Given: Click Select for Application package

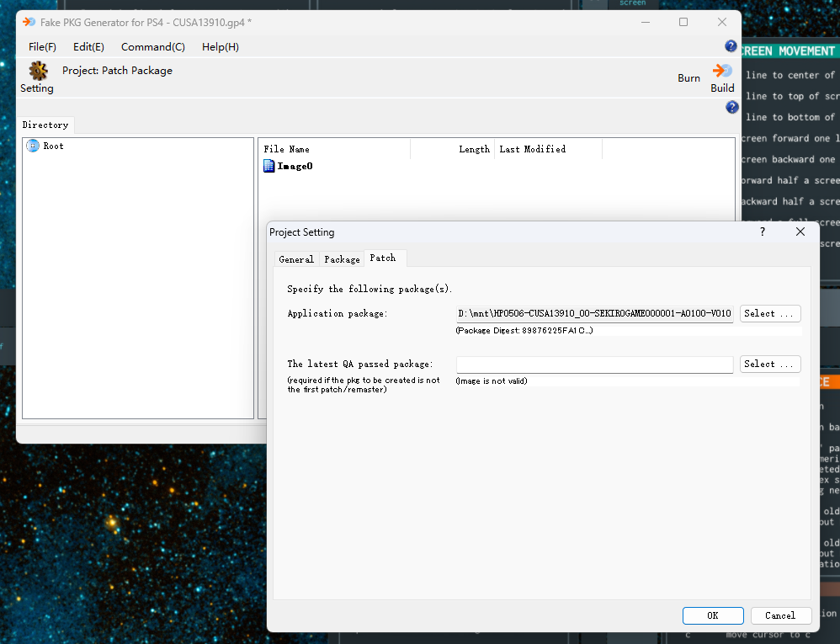Looking at the screenshot, I should [769, 314].
